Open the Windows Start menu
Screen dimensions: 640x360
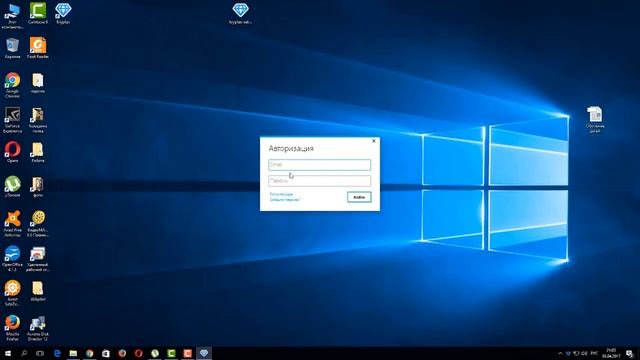[8, 353]
